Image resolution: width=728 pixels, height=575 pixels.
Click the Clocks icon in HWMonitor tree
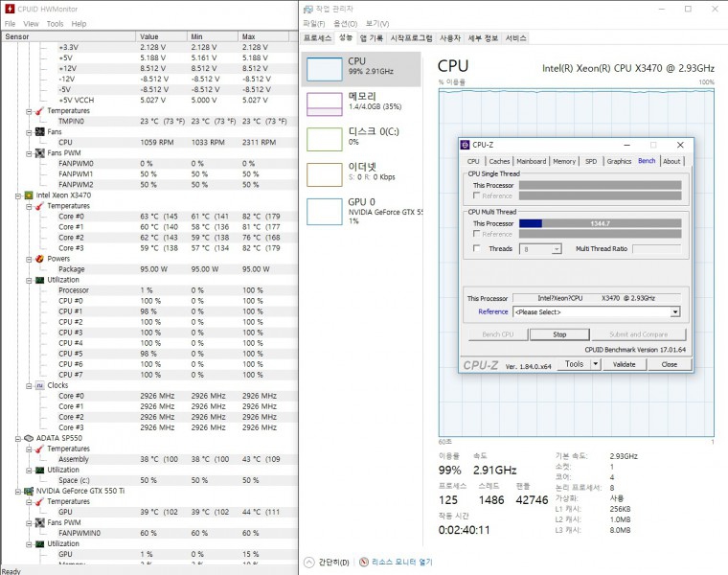click(x=40, y=385)
